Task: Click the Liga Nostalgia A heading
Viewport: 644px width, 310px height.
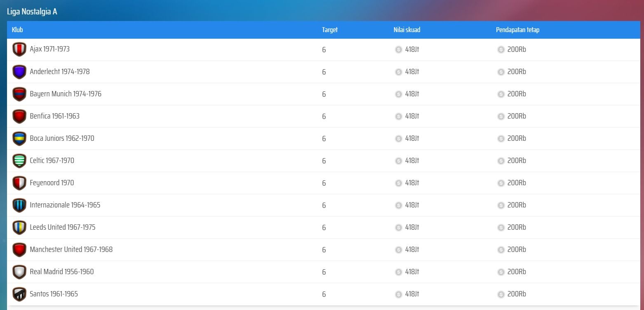Action: pyautogui.click(x=32, y=12)
